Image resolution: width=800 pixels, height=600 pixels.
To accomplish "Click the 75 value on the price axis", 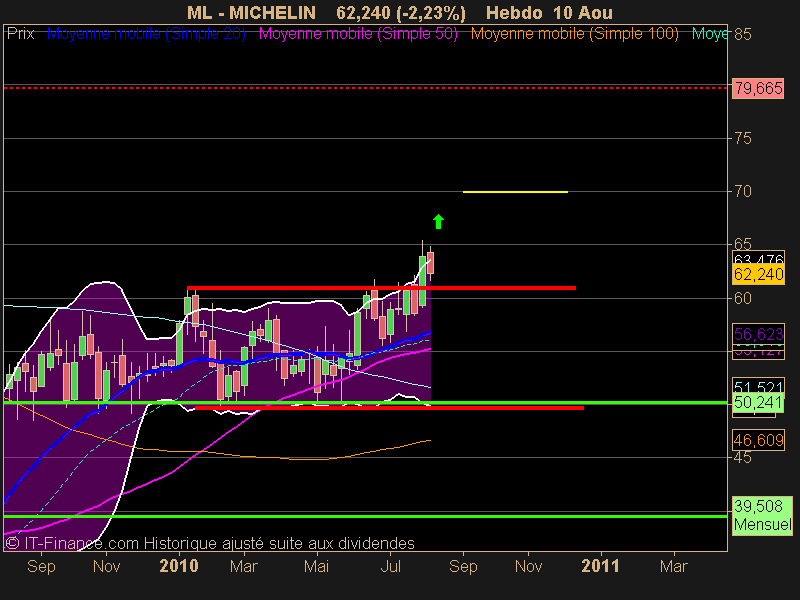I will pyautogui.click(x=743, y=138).
